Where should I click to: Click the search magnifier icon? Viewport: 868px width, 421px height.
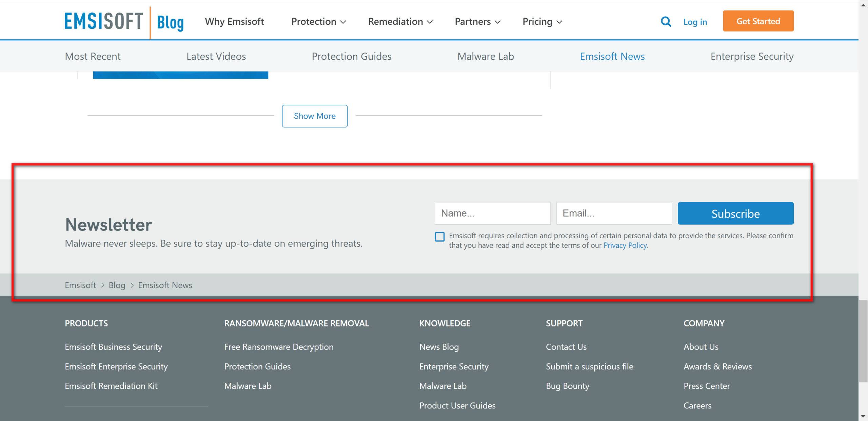coord(666,22)
